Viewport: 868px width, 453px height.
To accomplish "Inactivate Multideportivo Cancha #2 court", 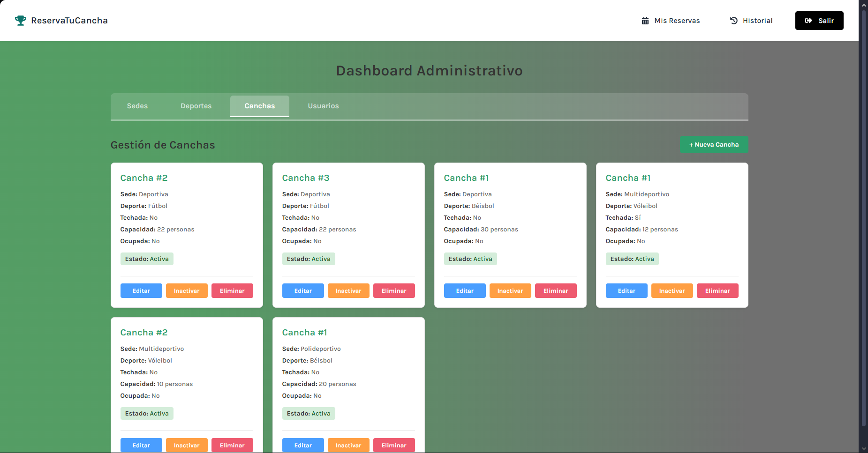I will coord(187,445).
